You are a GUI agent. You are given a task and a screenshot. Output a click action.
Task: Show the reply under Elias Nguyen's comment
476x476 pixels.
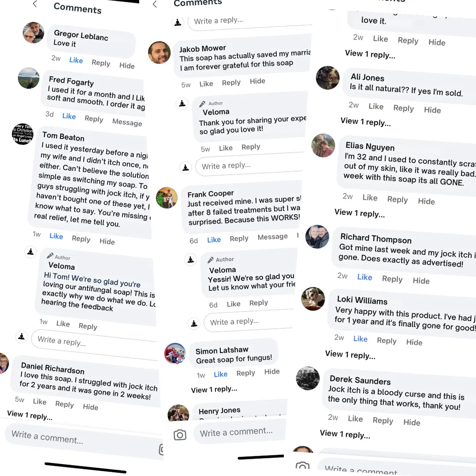[x=359, y=214]
